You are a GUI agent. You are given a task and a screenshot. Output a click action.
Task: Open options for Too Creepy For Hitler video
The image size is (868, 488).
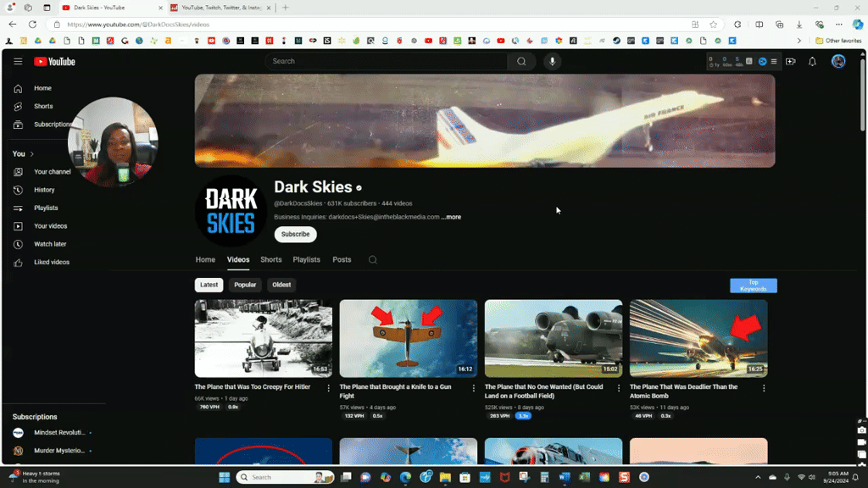click(328, 388)
